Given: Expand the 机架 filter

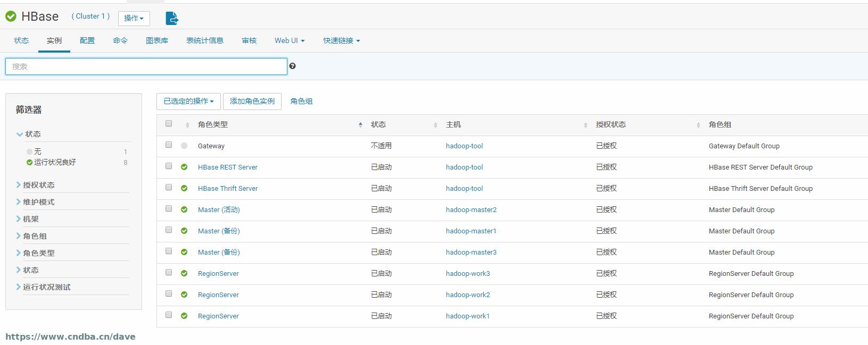Looking at the screenshot, I should click(x=27, y=219).
